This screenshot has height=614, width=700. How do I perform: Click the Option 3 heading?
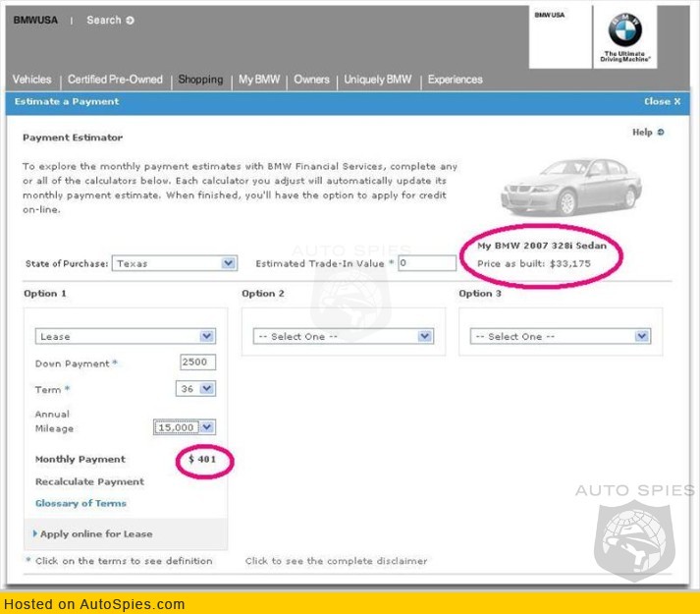click(480, 294)
